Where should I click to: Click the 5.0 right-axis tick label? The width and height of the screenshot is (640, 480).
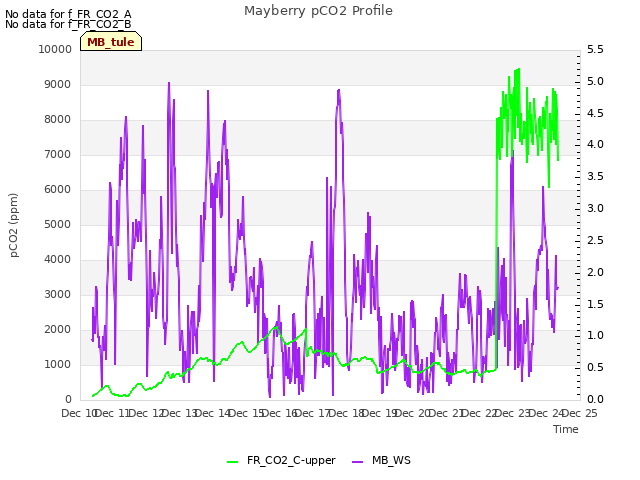pyautogui.click(x=595, y=81)
